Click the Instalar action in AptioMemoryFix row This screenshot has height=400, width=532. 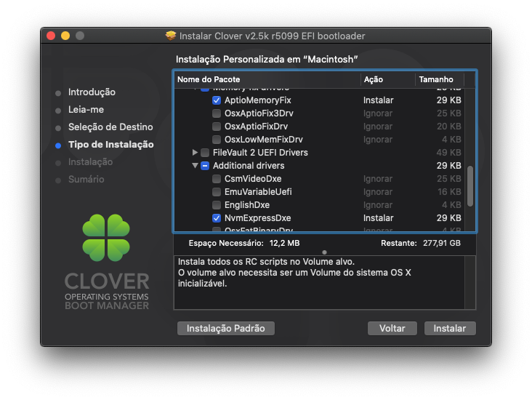coord(379,100)
